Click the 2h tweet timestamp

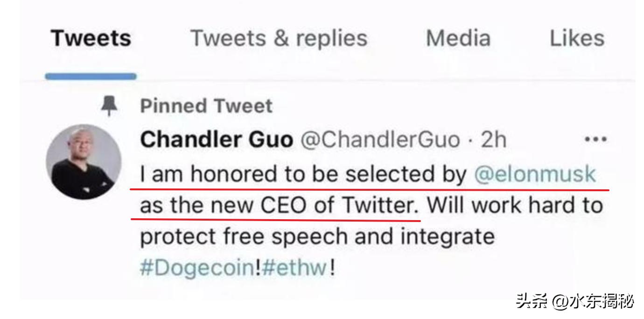(x=493, y=139)
